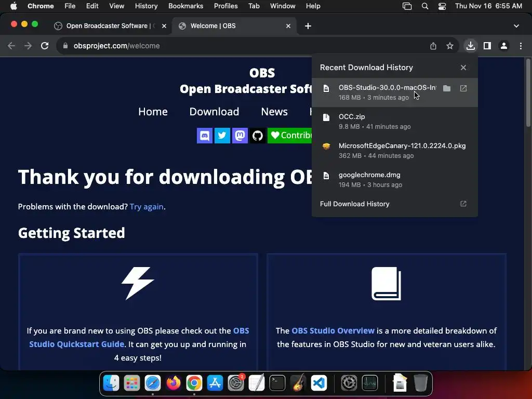Click the Chrome downloads toolbar icon

470,46
